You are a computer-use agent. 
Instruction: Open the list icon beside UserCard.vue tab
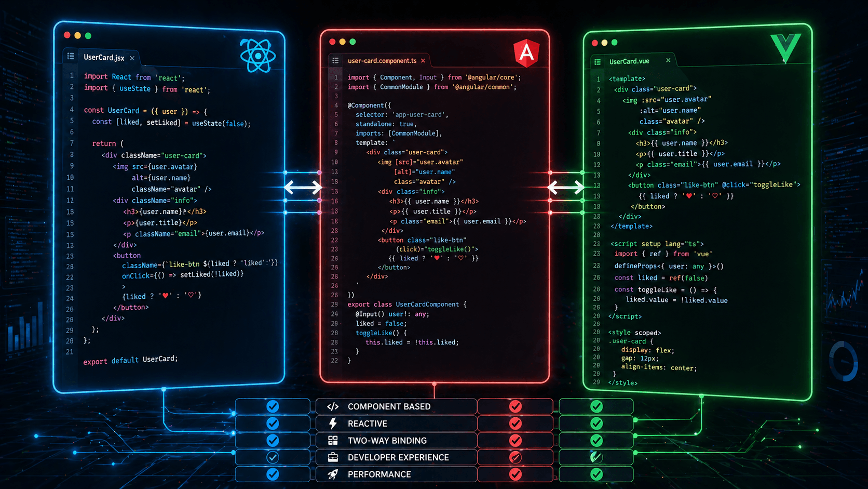[x=598, y=62]
